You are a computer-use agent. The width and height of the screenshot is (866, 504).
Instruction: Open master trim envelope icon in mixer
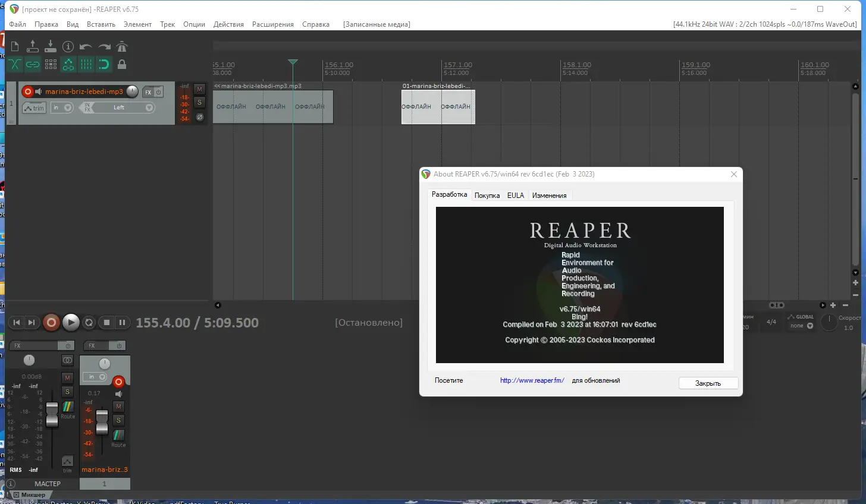point(67,461)
